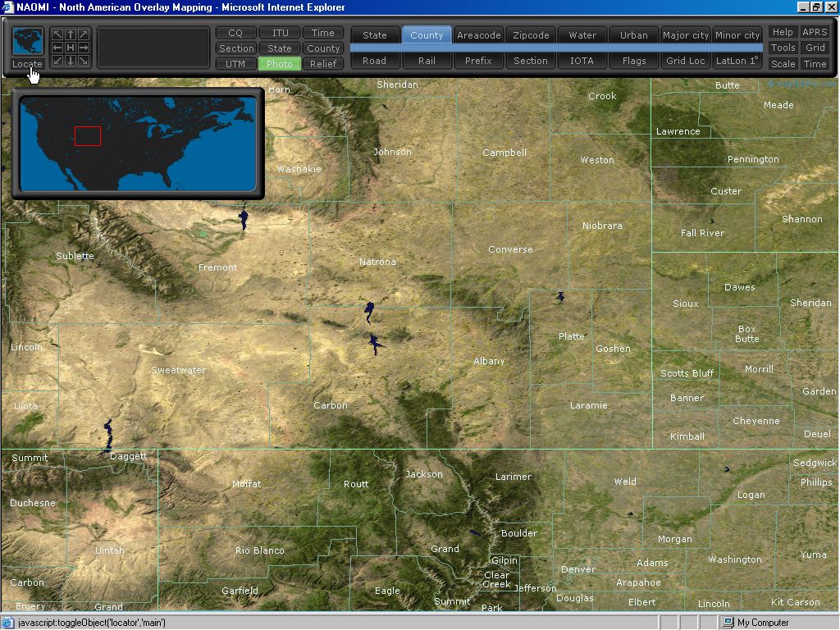
Task: Toggle the Zipcode overlay layer
Action: coord(531,35)
